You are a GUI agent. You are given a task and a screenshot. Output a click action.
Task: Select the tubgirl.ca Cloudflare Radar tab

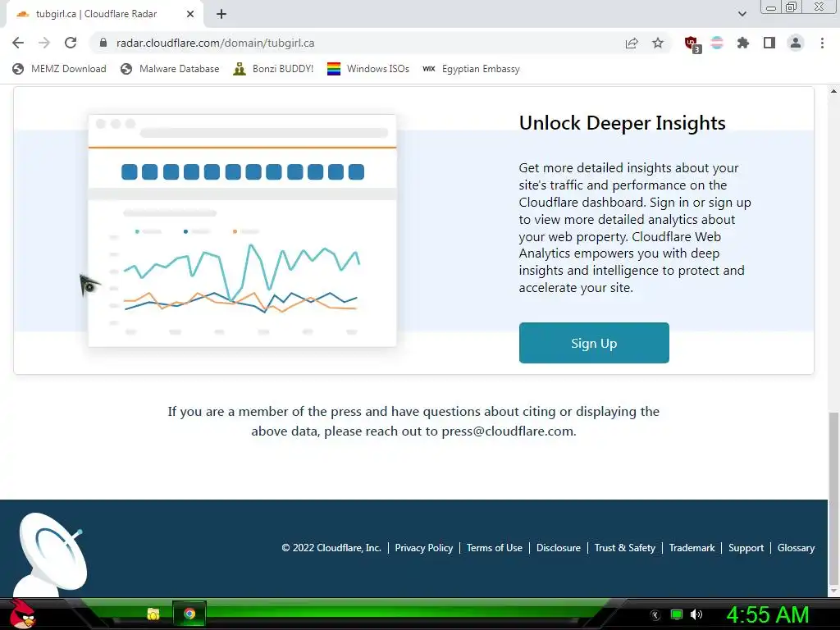pyautogui.click(x=104, y=14)
